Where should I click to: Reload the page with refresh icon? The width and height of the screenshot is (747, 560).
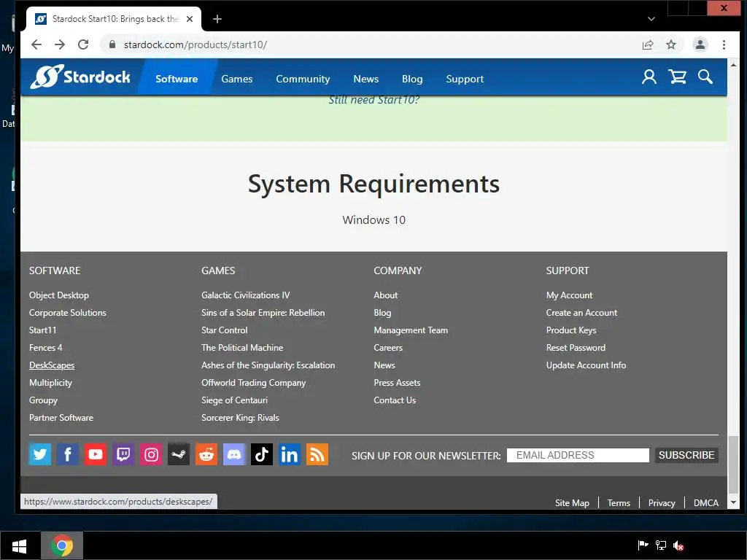click(x=83, y=44)
